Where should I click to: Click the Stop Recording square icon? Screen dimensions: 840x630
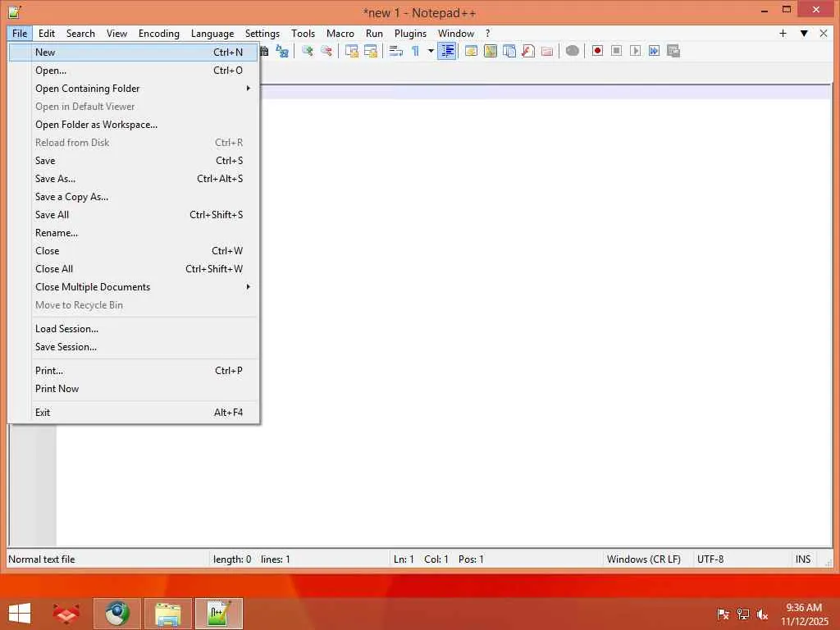617,51
